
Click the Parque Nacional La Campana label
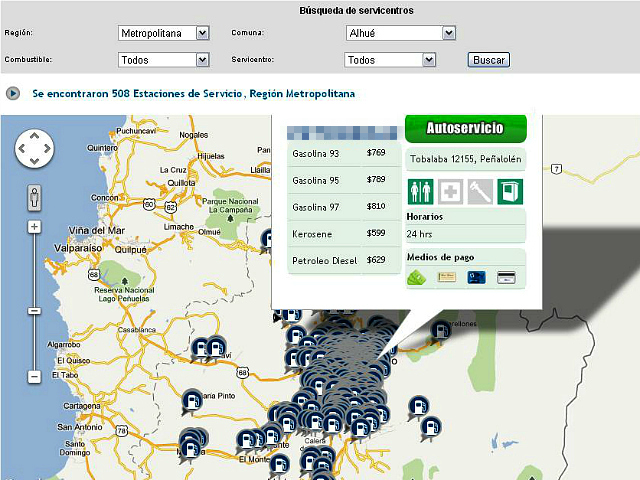(230, 206)
